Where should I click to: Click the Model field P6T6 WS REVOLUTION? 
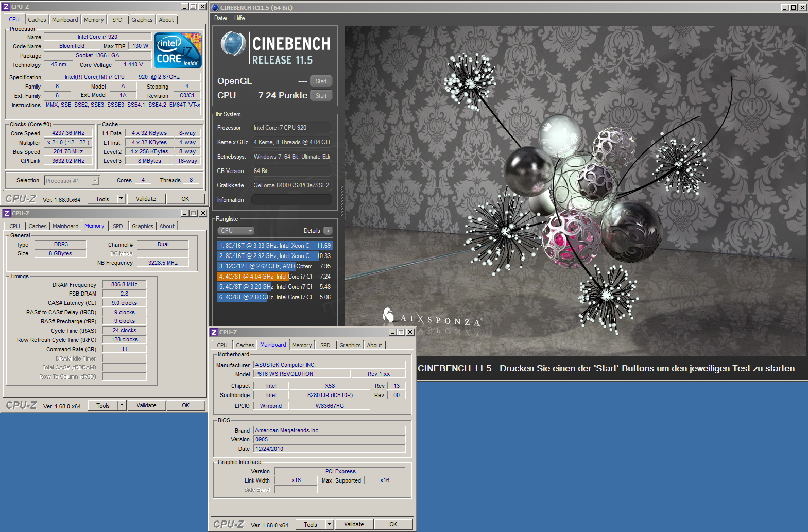click(302, 374)
